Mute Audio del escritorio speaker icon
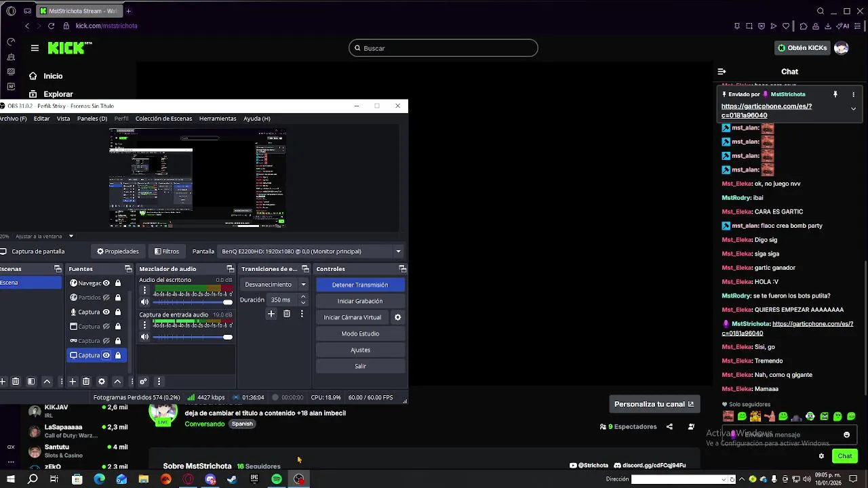Image resolution: width=868 pixels, height=488 pixels. (x=144, y=302)
